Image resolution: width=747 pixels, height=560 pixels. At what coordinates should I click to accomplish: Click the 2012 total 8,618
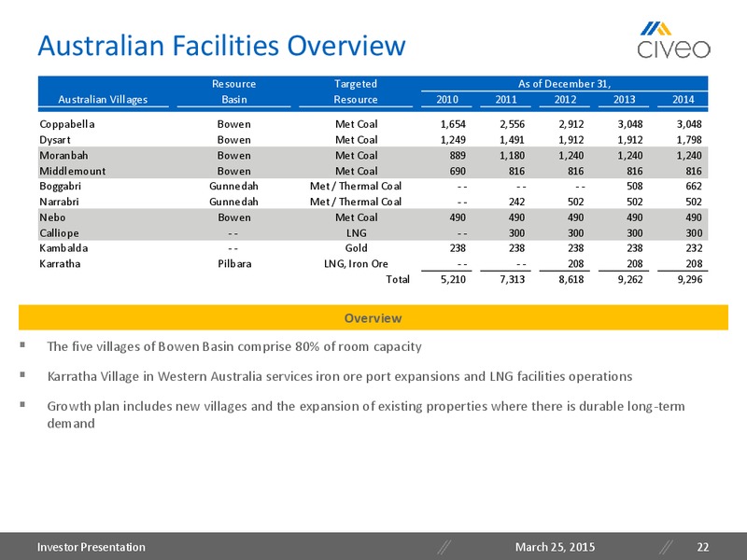point(571,279)
